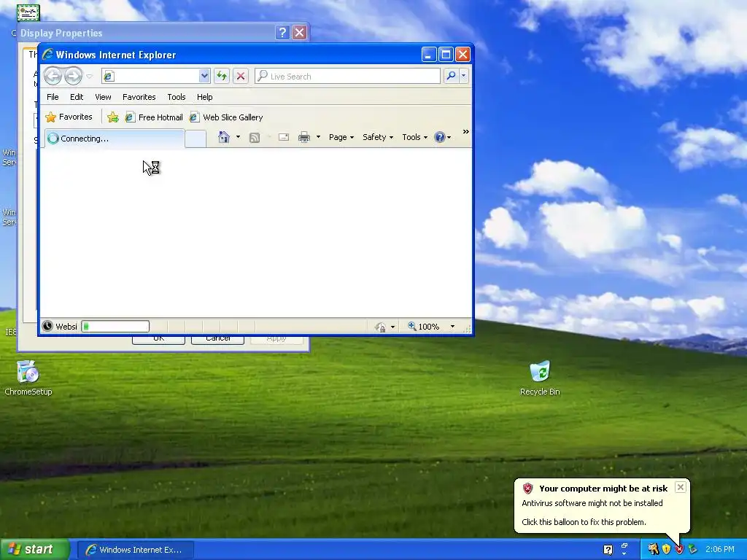Click the keys tray icon

(x=653, y=550)
